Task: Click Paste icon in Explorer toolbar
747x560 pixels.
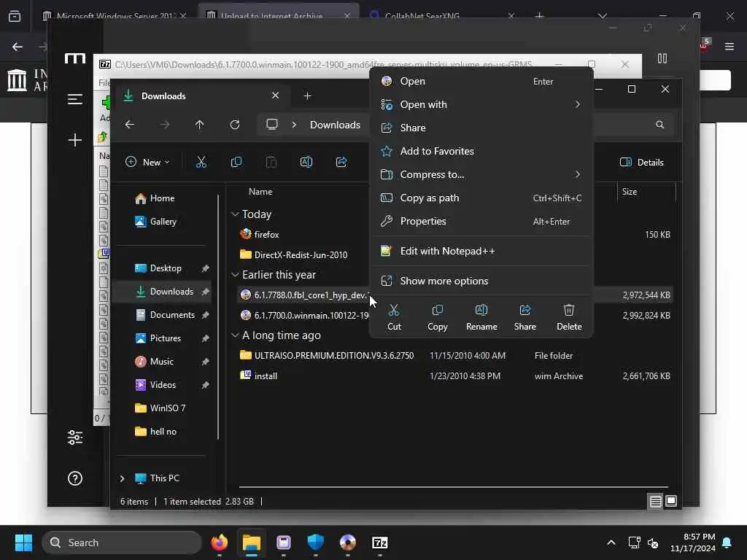Action: 271,163
